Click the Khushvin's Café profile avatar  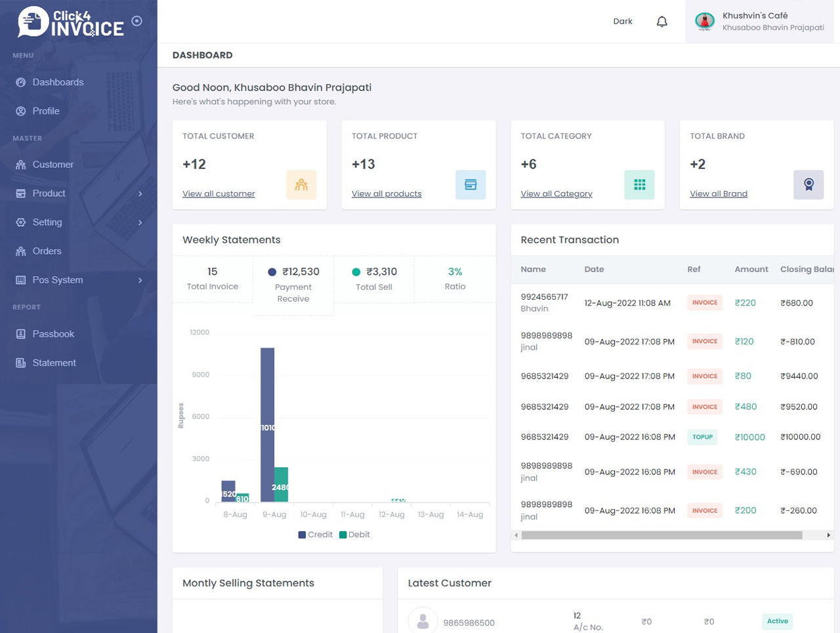click(705, 22)
